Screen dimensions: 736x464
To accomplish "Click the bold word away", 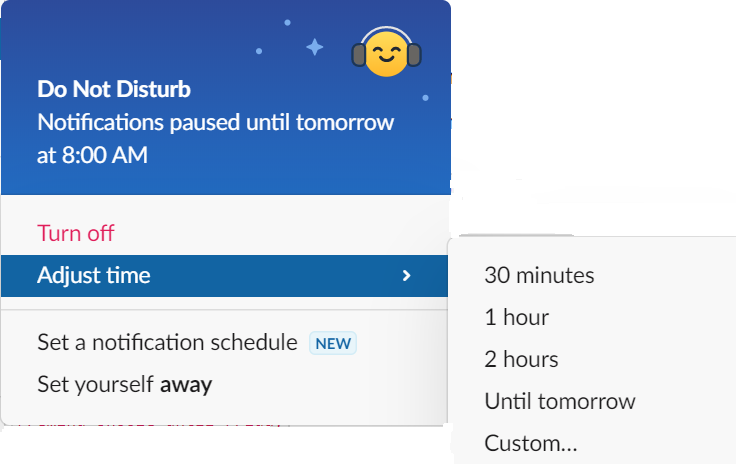I will coord(186,385).
